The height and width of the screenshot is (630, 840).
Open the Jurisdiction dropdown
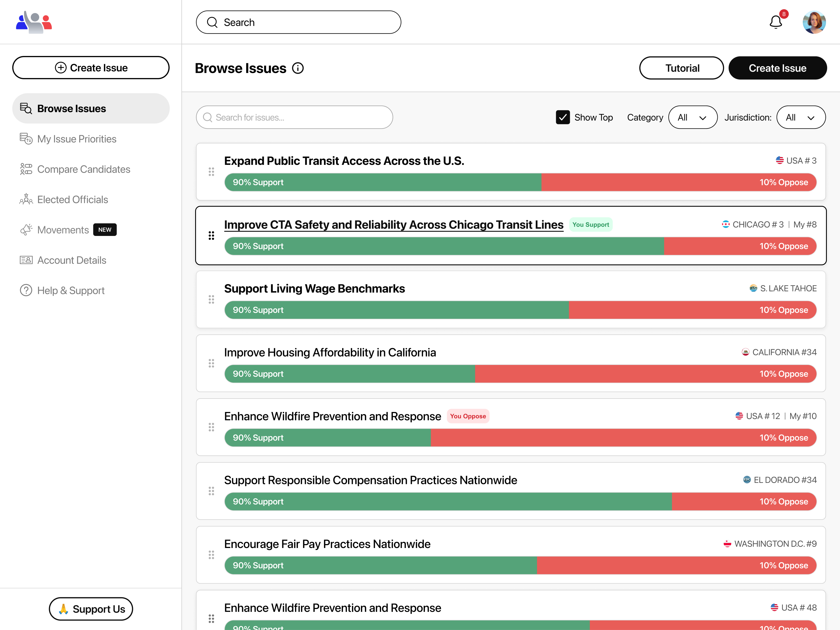click(801, 117)
